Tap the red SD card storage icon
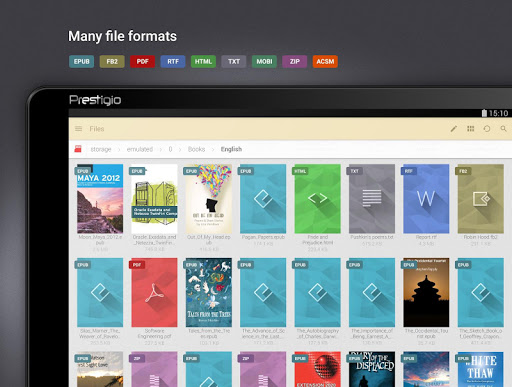The width and height of the screenshot is (512, 387). (x=78, y=149)
